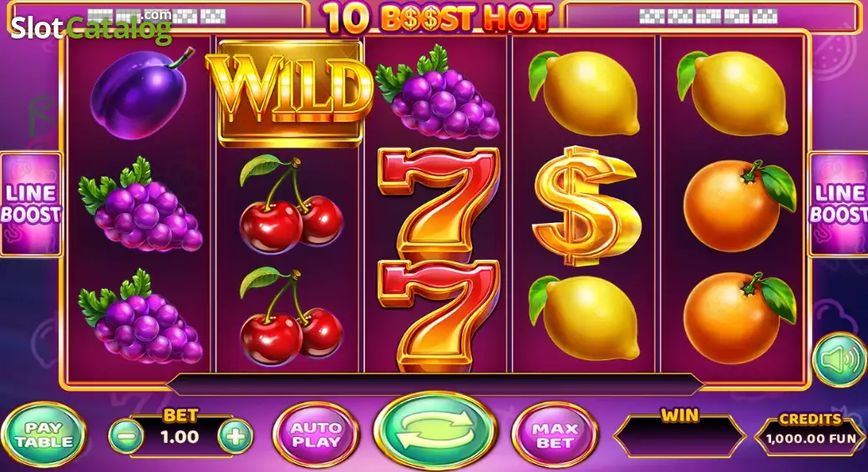Click the gold WILD symbol

pos(290,93)
